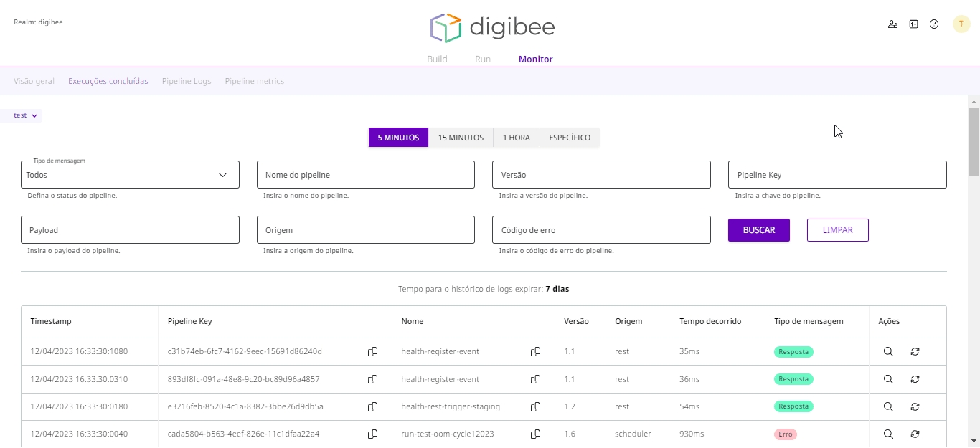The image size is (980, 448).
Task: Switch to ESPECÍFICO time range
Action: 570,138
